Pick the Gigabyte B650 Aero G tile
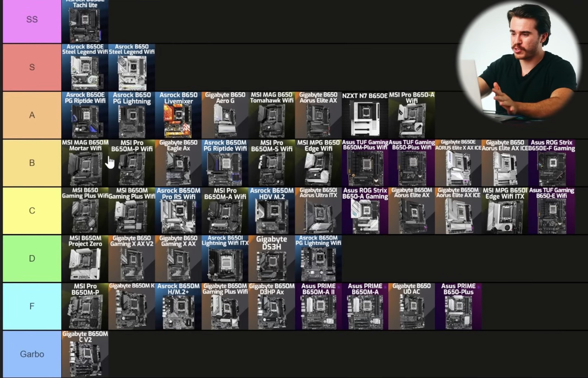The height and width of the screenshot is (378, 588). click(x=225, y=115)
